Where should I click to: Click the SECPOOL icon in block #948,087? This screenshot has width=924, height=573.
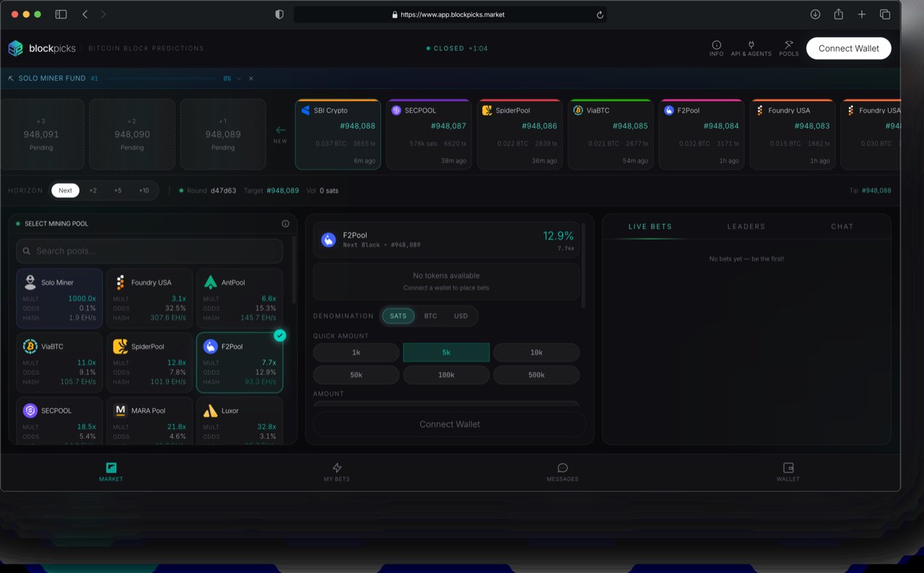pyautogui.click(x=396, y=110)
